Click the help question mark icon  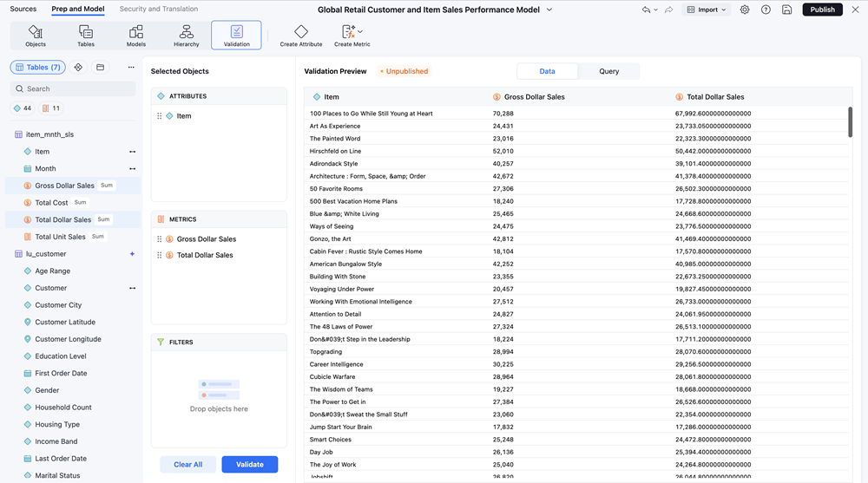click(x=766, y=10)
